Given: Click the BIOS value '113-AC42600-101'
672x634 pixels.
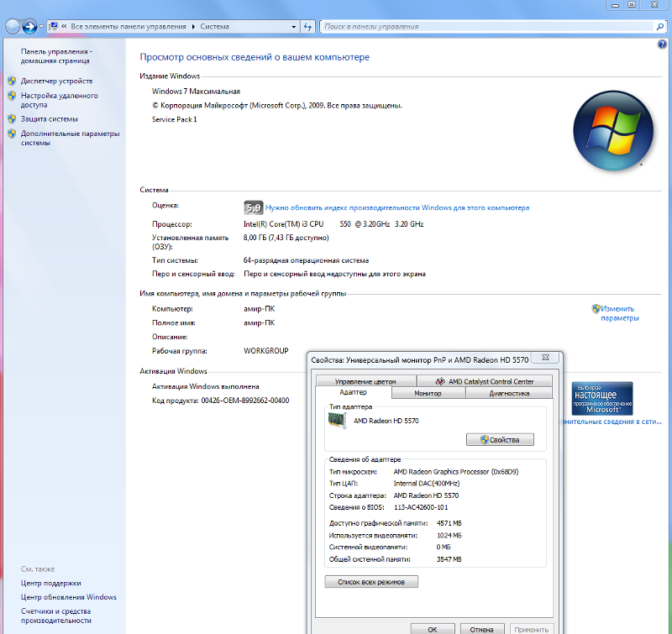Looking at the screenshot, I should (421, 507).
